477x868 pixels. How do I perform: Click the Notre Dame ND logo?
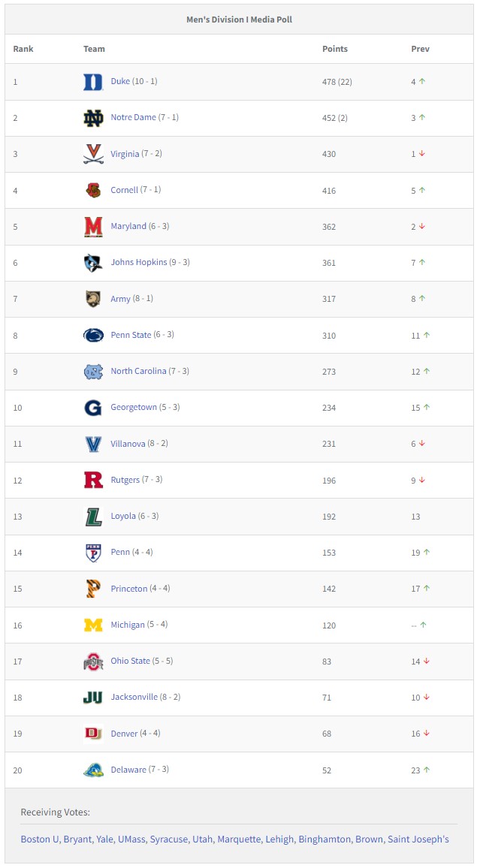pyautogui.click(x=93, y=118)
